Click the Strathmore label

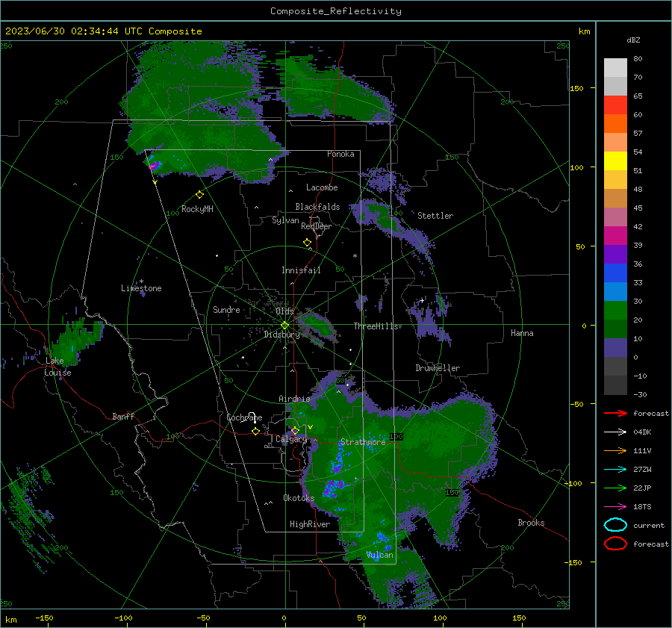pyautogui.click(x=363, y=442)
